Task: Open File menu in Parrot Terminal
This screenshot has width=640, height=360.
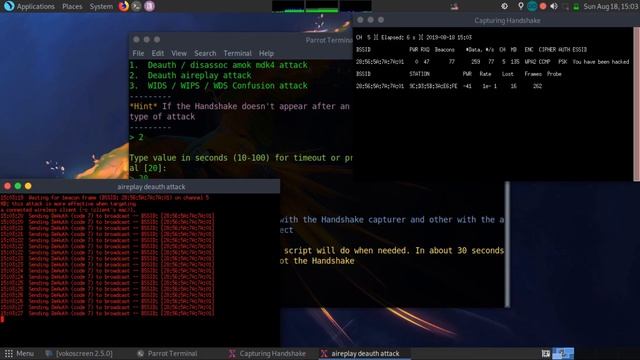Action: coord(138,53)
